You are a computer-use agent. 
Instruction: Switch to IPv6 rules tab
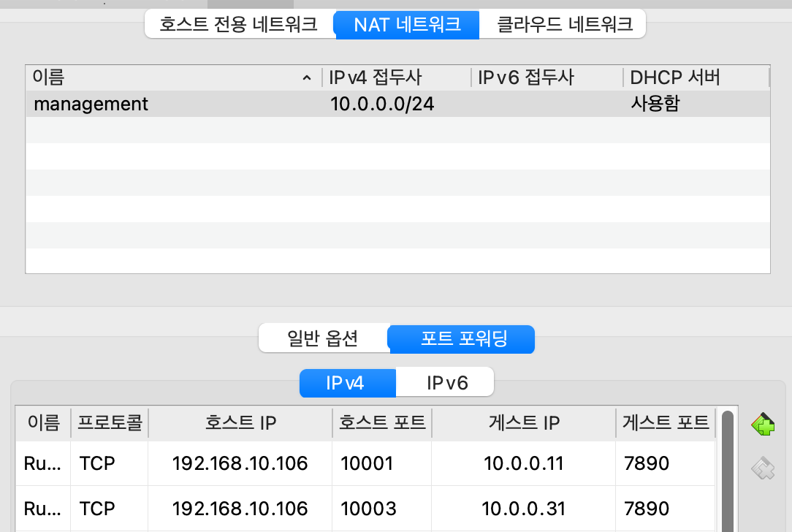click(445, 382)
